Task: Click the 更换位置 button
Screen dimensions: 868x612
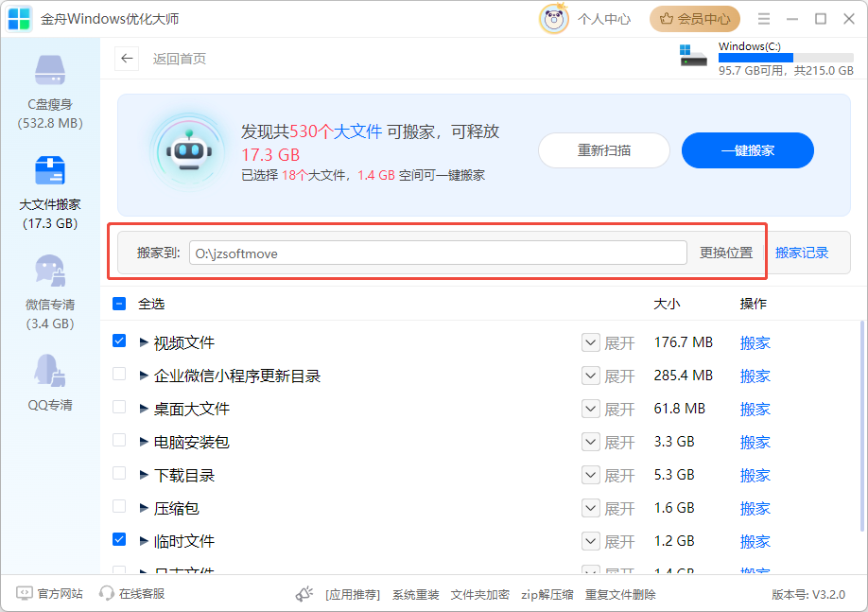Action: coord(726,254)
